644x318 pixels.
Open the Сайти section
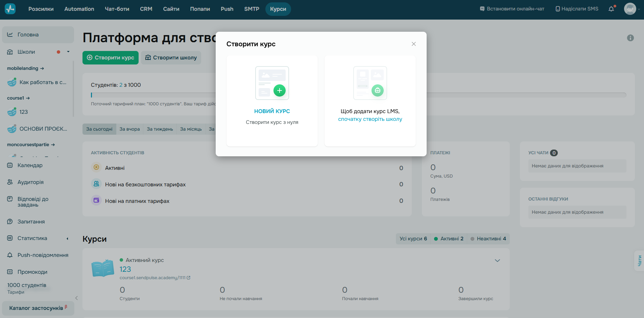pos(171,9)
